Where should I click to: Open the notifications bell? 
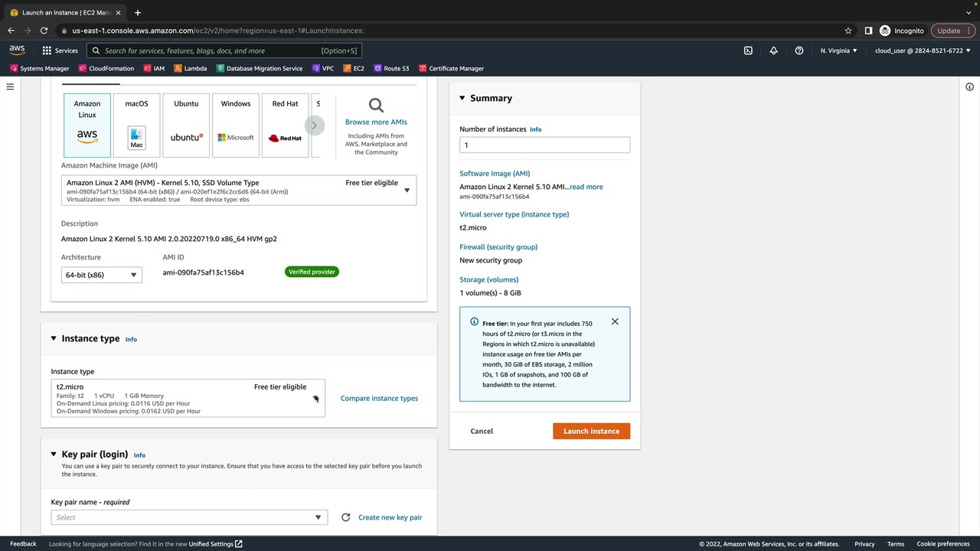tap(773, 51)
